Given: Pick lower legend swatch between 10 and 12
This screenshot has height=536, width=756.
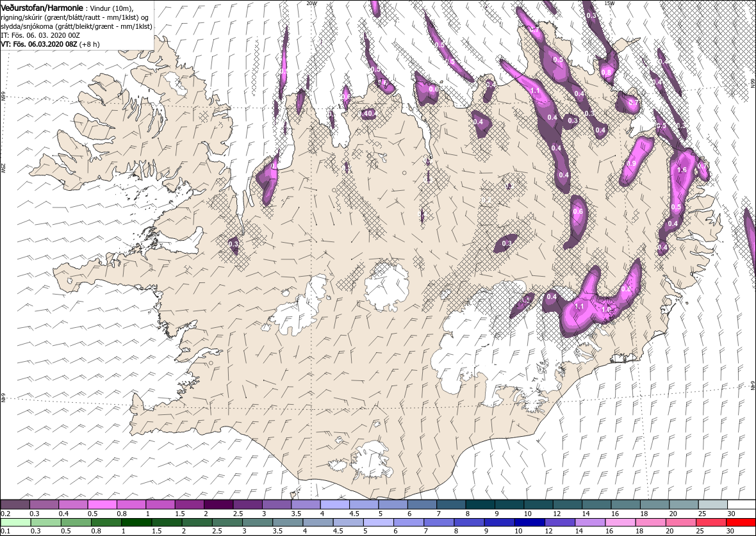Looking at the screenshot, I should pyautogui.click(x=529, y=523).
